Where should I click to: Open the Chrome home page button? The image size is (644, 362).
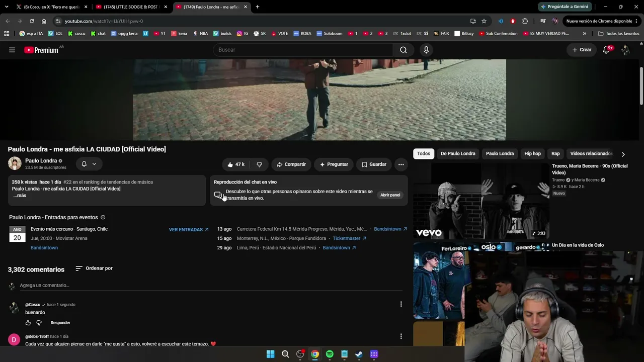(x=44, y=21)
